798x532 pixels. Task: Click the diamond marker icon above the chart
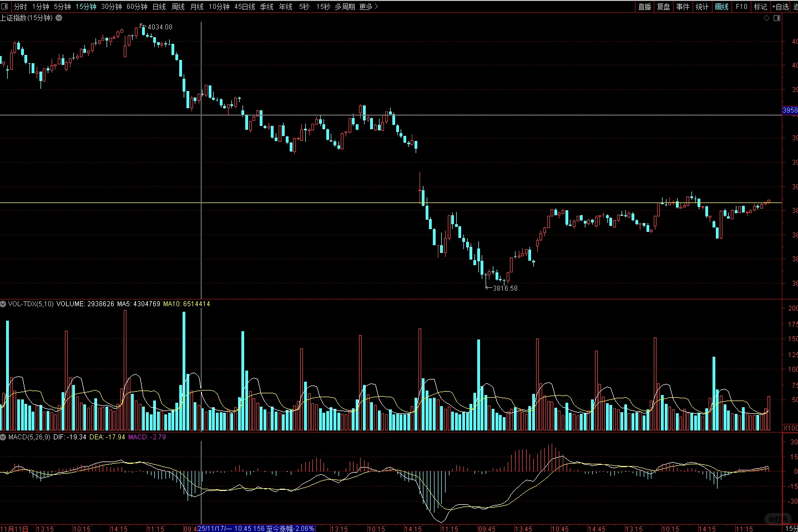point(767,18)
